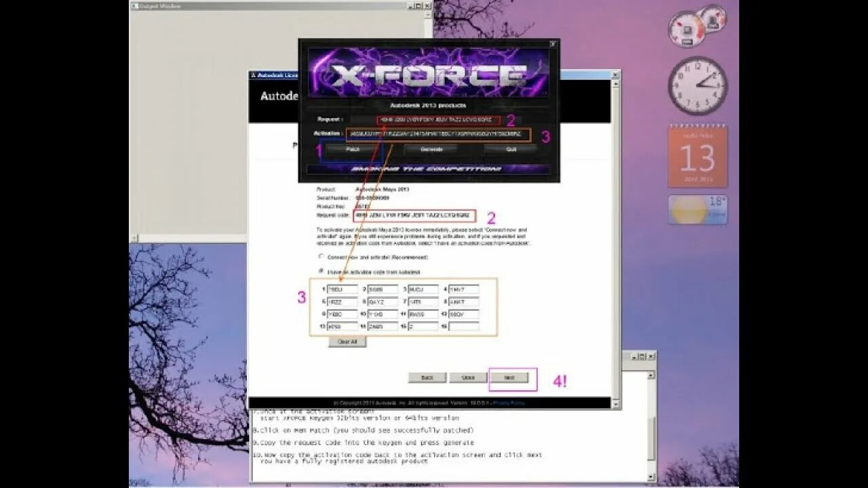This screenshot has height=488, width=868.
Task: Click the Activation field in X-Force window
Action: (x=439, y=134)
